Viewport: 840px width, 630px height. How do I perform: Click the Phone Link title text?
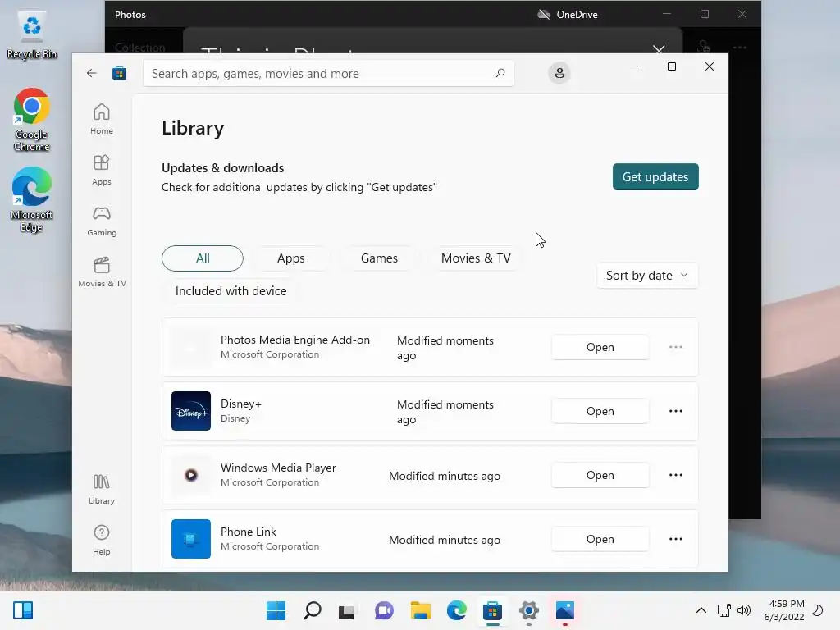tap(248, 532)
